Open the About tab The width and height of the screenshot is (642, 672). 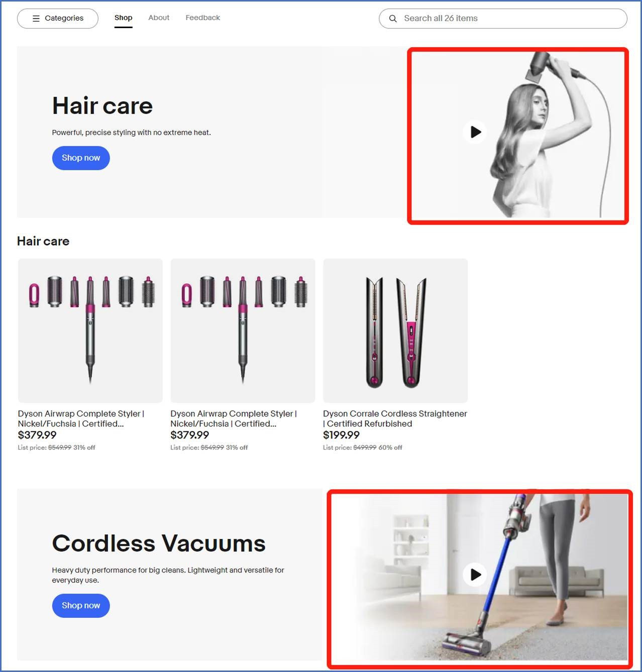(x=159, y=18)
